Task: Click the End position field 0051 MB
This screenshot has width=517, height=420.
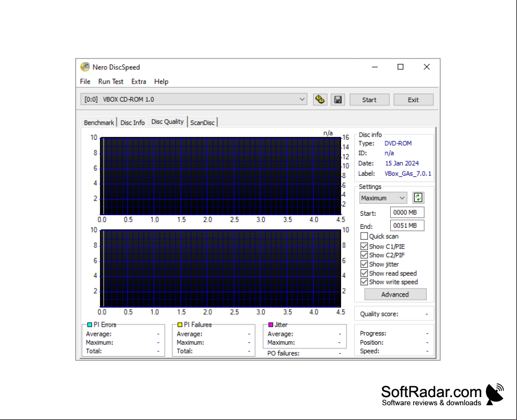Action: click(407, 226)
